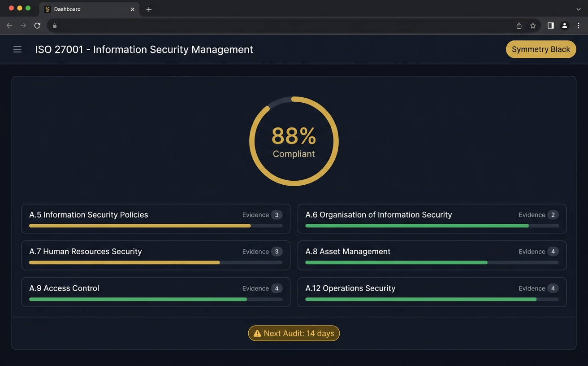Screen dimensions: 588x366
Task: Open a new browser tab
Action: (x=149, y=9)
